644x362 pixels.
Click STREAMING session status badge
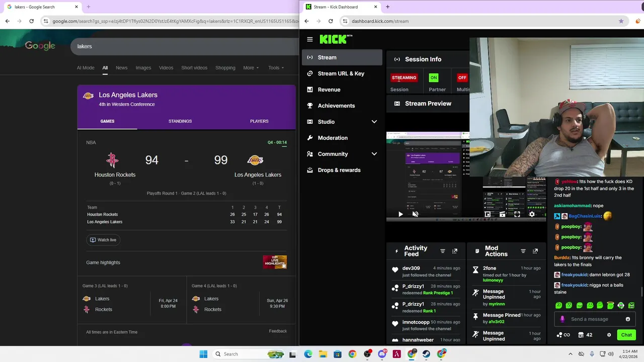tap(404, 77)
